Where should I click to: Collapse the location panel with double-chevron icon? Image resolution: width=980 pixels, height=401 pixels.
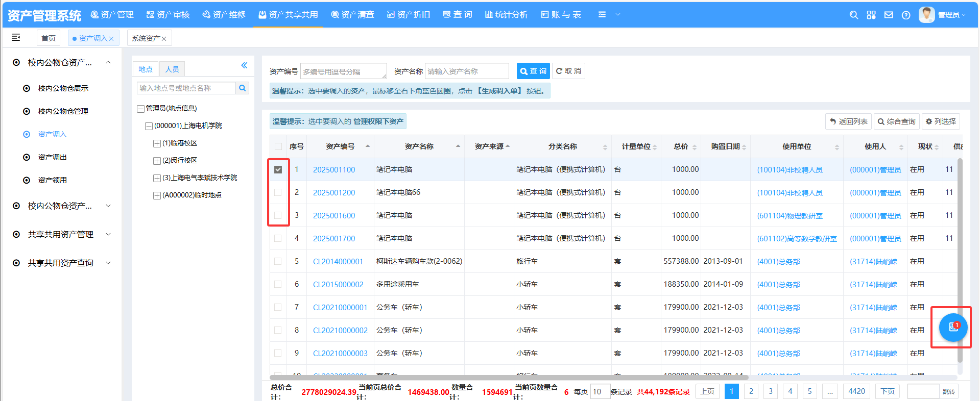[244, 65]
